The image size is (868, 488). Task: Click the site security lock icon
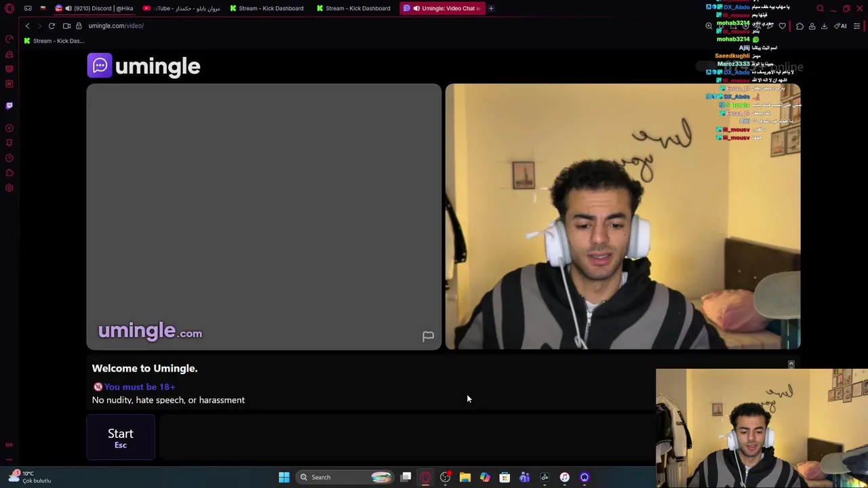click(79, 26)
